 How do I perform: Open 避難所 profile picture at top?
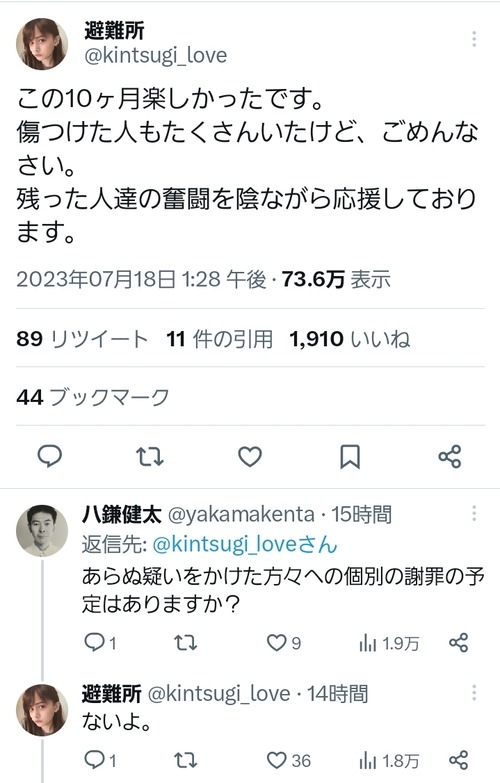click(42, 44)
